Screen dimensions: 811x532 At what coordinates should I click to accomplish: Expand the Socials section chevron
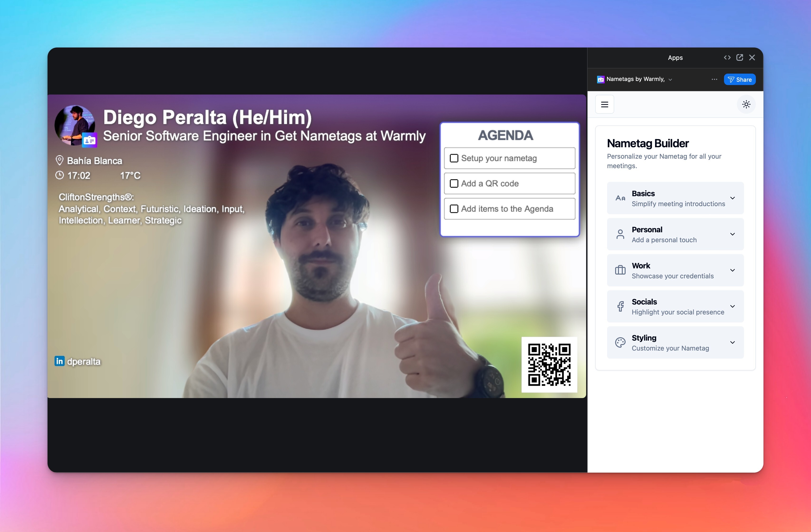[x=732, y=306]
